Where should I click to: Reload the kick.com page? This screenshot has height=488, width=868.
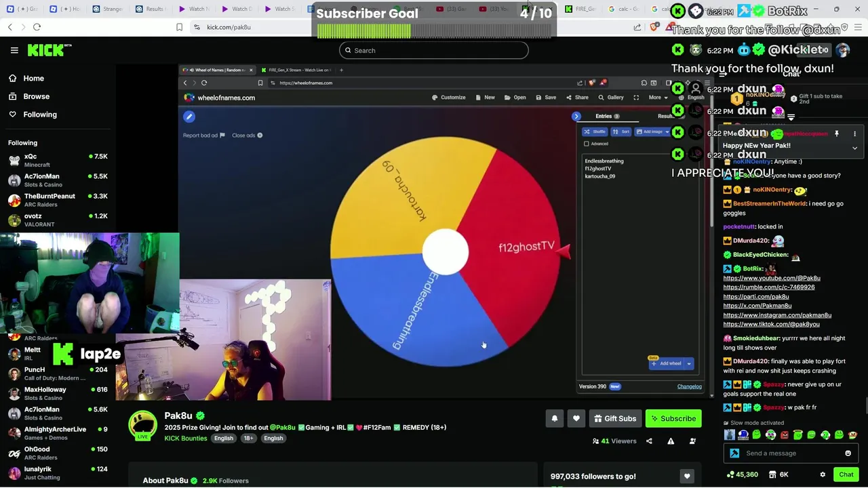coord(37,27)
